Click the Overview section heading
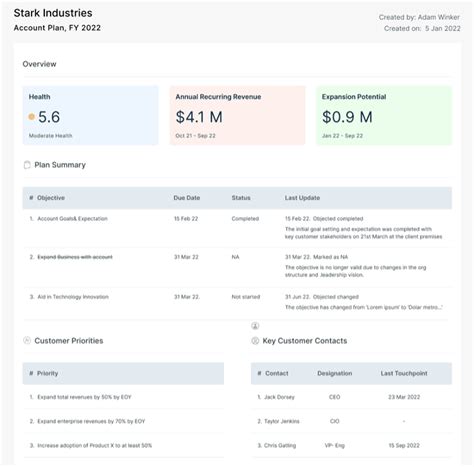 point(39,64)
